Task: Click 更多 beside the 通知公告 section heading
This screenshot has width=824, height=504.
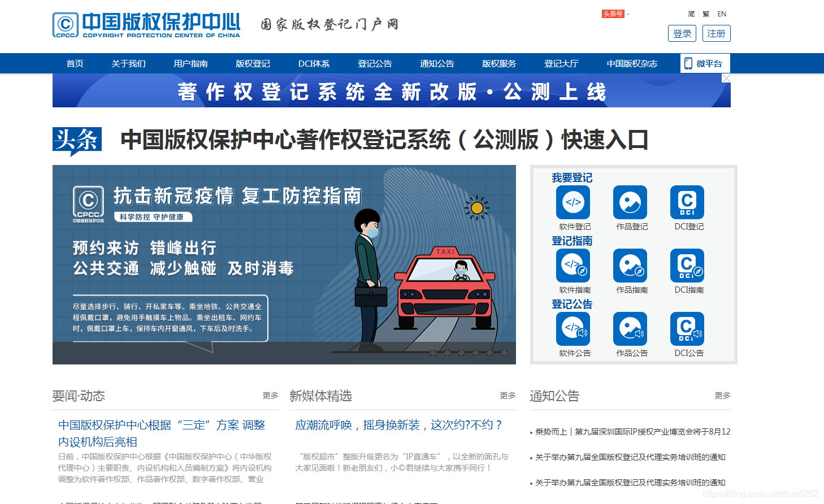Action: pos(722,396)
